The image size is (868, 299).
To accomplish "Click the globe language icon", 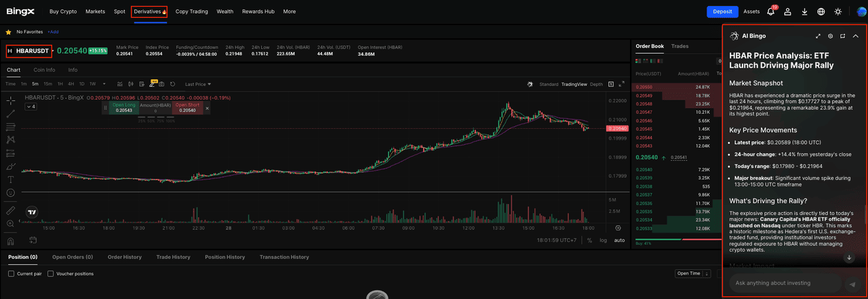I will [x=821, y=12].
